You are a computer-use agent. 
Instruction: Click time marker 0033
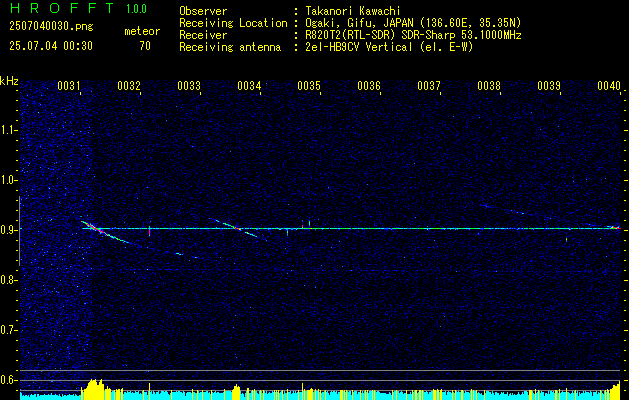(189, 86)
